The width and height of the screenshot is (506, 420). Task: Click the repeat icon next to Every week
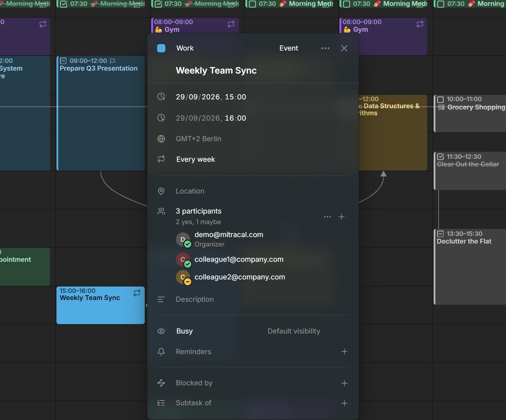[x=161, y=159]
